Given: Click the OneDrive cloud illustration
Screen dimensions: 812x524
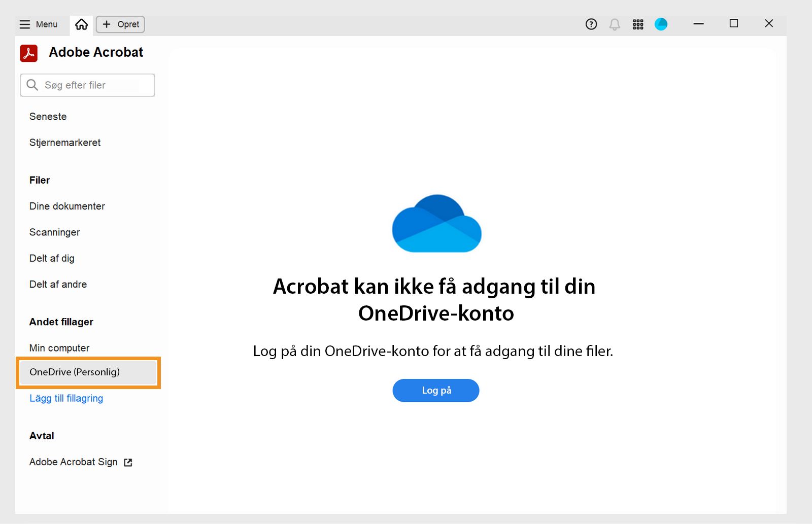Looking at the screenshot, I should [436, 223].
